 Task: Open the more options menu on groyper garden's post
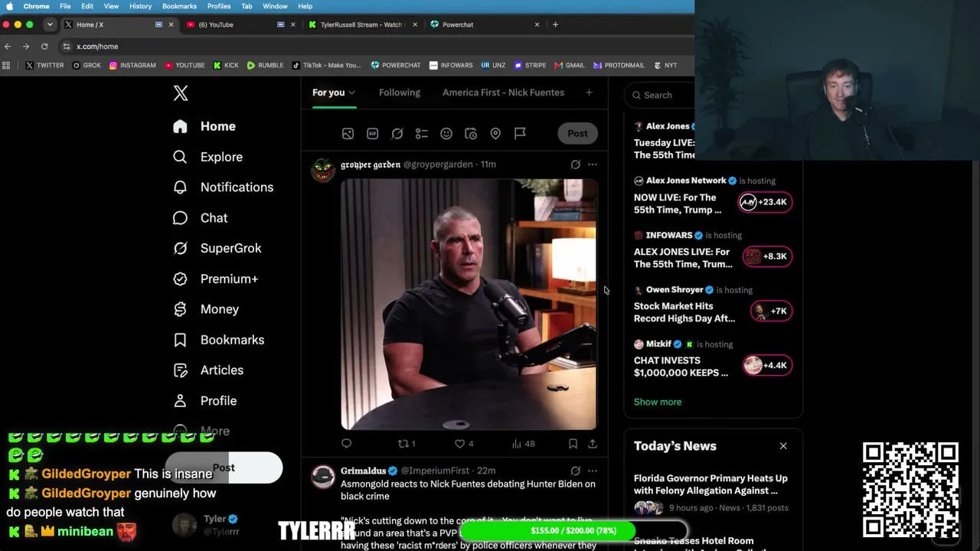[x=593, y=165]
